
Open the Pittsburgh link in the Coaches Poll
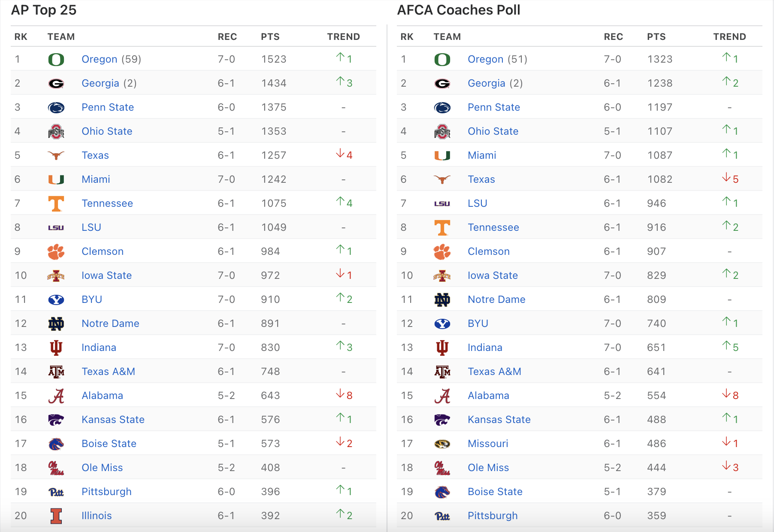[x=493, y=516]
